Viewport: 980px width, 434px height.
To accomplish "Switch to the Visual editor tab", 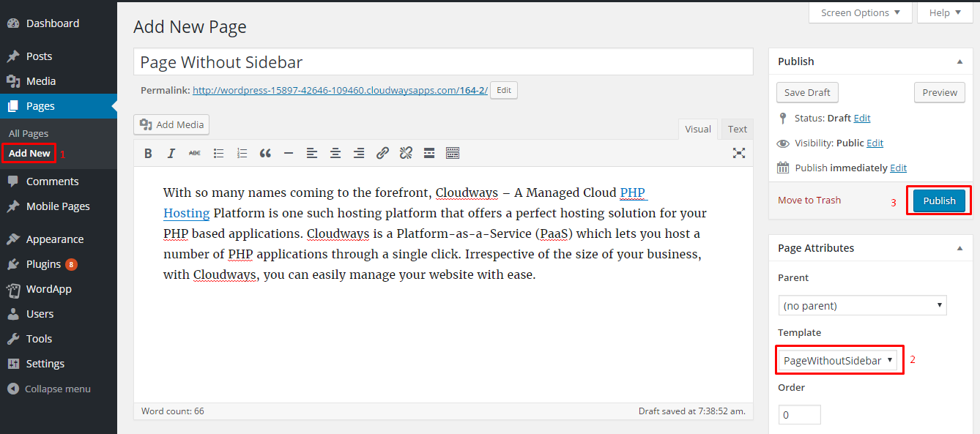I will [x=698, y=129].
